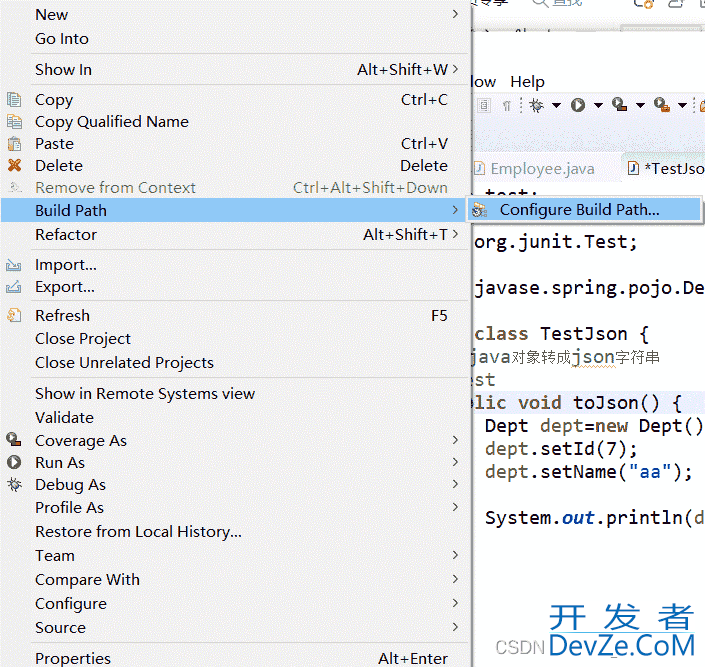Expand the Team submenu arrow
705x667 pixels.
point(455,555)
